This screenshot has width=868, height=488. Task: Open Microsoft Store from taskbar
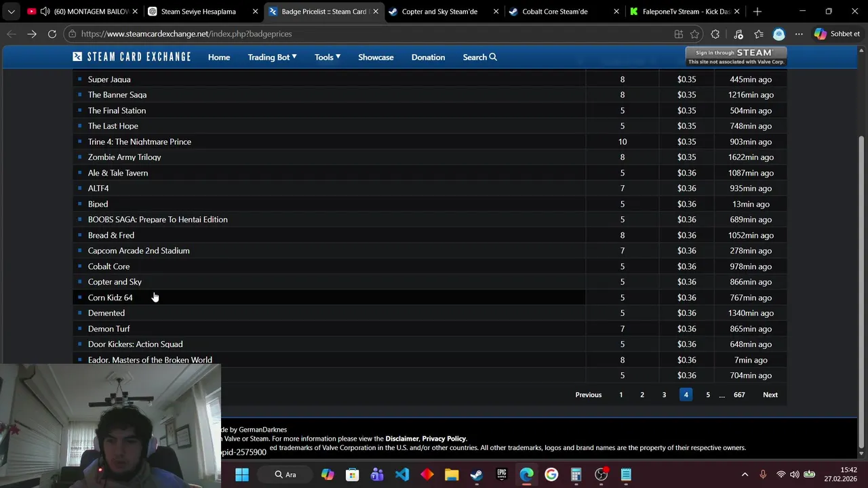tap(352, 474)
